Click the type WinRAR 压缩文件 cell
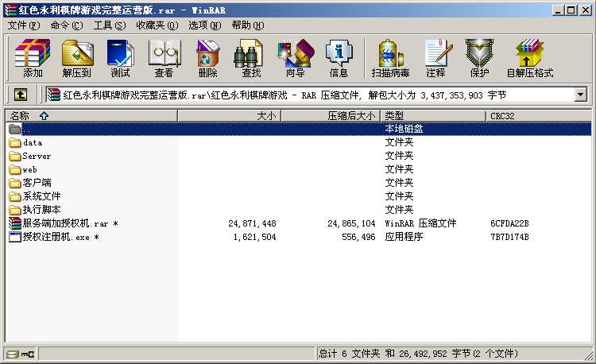Image resolution: width=596 pixels, height=364 pixels. pos(420,223)
